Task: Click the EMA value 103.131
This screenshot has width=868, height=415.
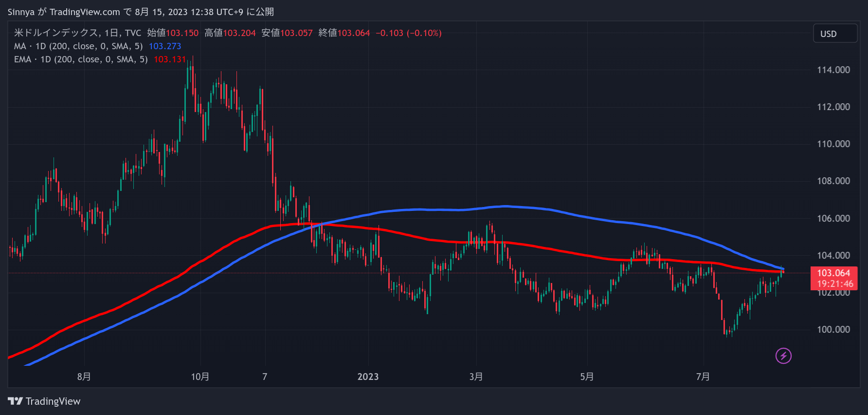Action: pyautogui.click(x=170, y=59)
